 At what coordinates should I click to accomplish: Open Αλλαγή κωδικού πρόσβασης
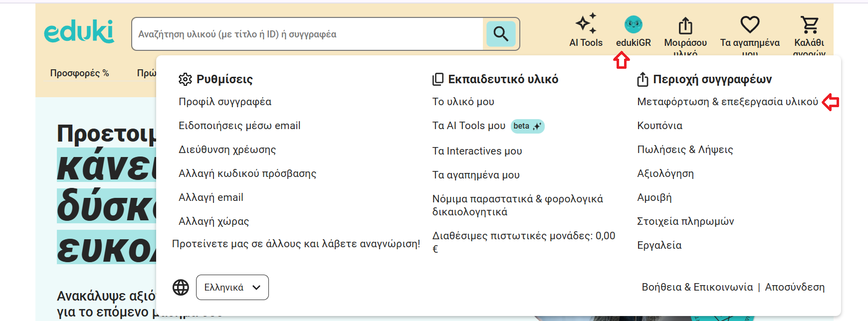point(247,173)
